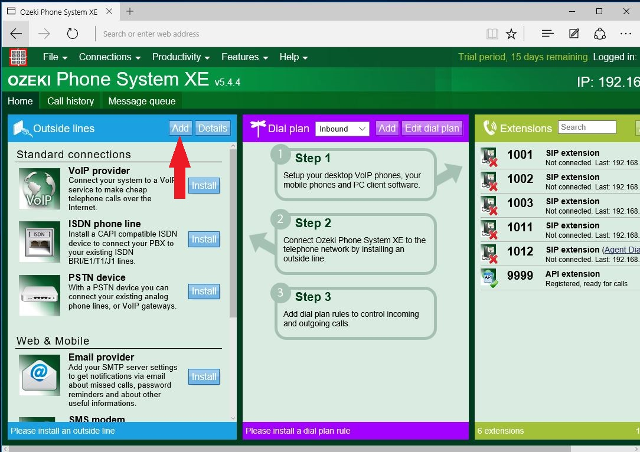Viewport: 640px width, 452px height.
Task: Open the Features menu
Action: 244,57
